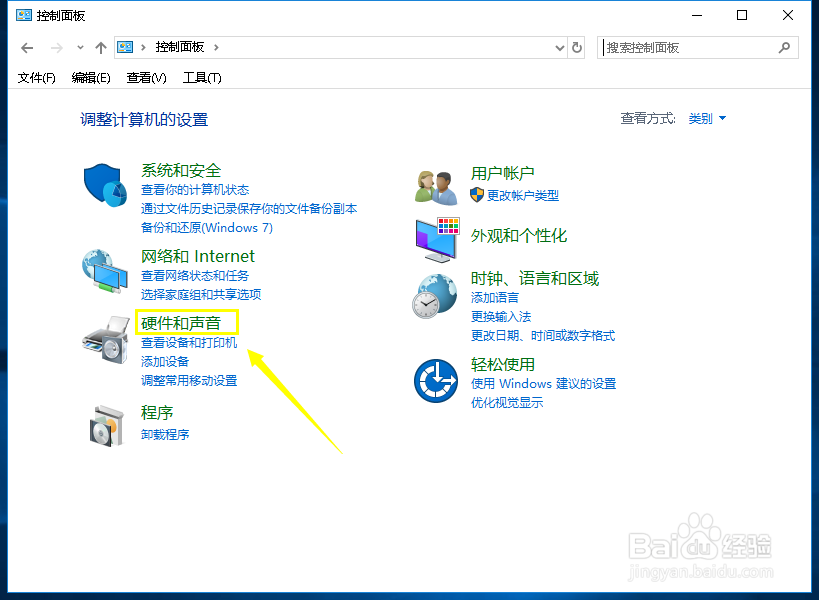Click the search magnifier icon
The width and height of the screenshot is (819, 600).
pyautogui.click(x=784, y=48)
